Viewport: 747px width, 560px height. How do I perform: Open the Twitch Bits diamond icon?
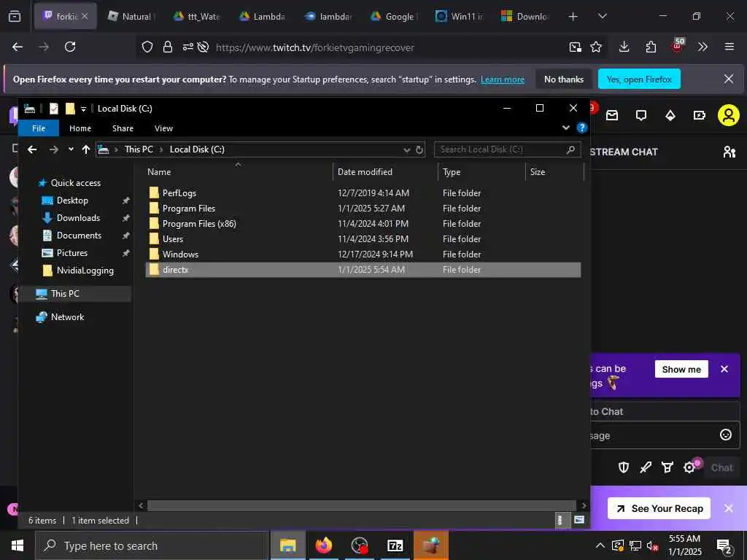(x=670, y=115)
